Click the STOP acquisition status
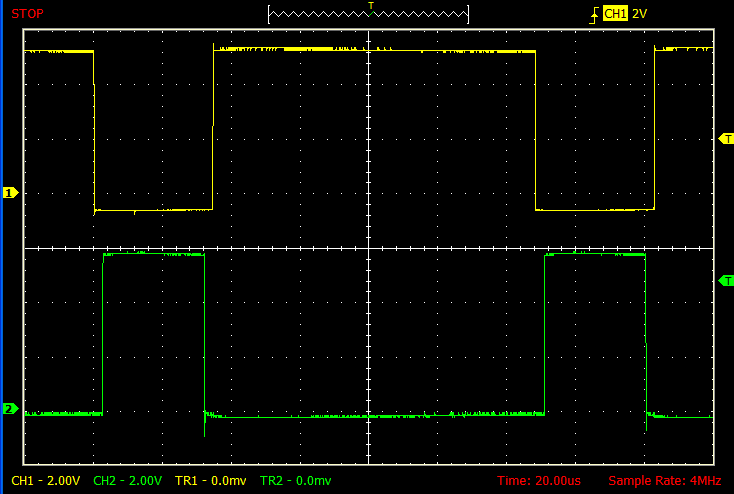The height and width of the screenshot is (494, 734). pos(27,14)
